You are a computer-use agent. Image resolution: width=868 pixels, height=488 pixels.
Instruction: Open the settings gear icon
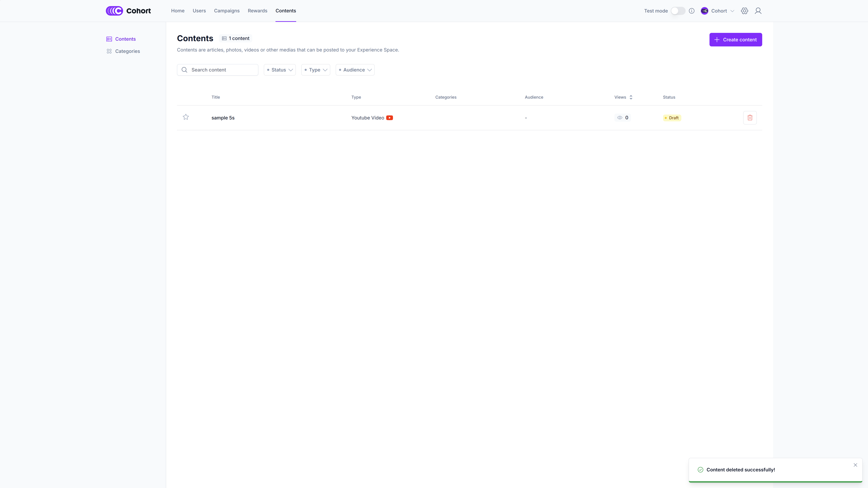(x=744, y=11)
